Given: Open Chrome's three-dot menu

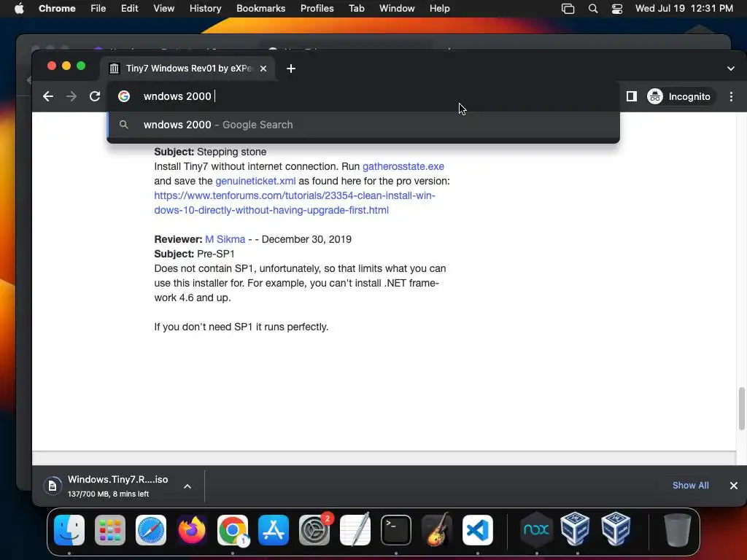Looking at the screenshot, I should click(x=731, y=96).
